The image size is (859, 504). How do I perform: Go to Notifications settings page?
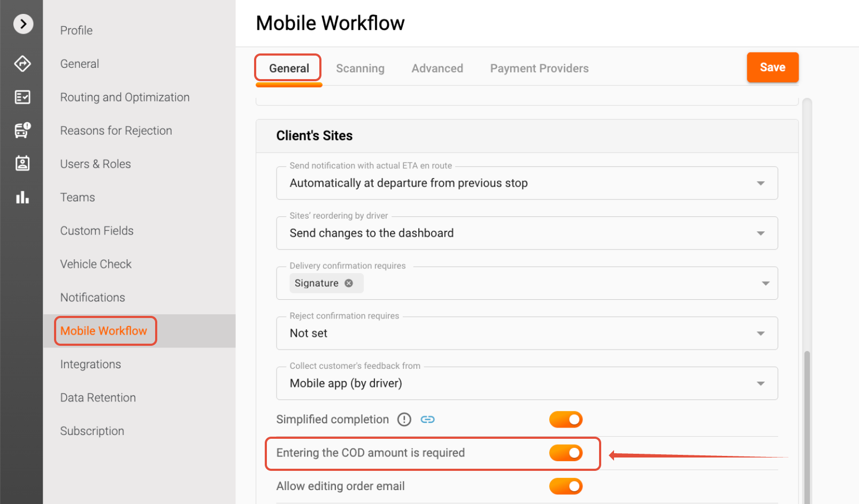93,298
